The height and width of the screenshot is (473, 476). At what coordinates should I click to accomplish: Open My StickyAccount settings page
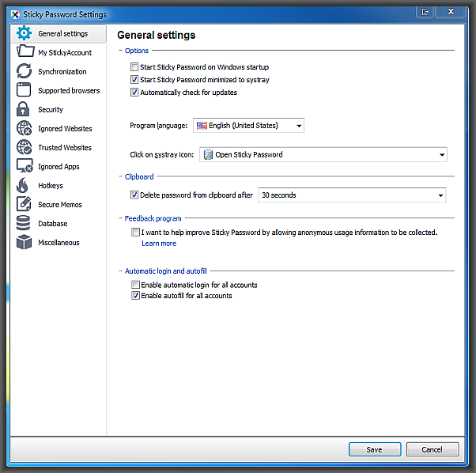pyautogui.click(x=59, y=52)
